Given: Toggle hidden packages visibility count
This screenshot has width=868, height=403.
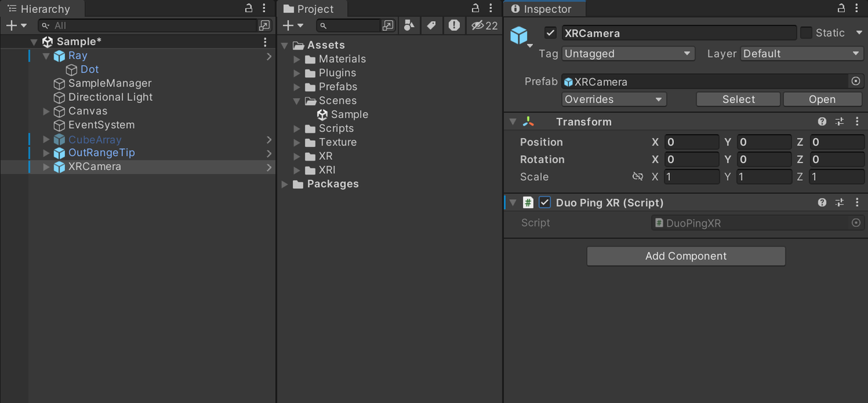Looking at the screenshot, I should (485, 26).
